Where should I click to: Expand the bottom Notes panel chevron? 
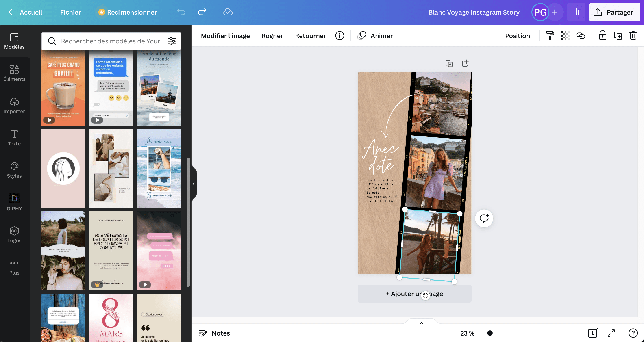click(x=421, y=323)
